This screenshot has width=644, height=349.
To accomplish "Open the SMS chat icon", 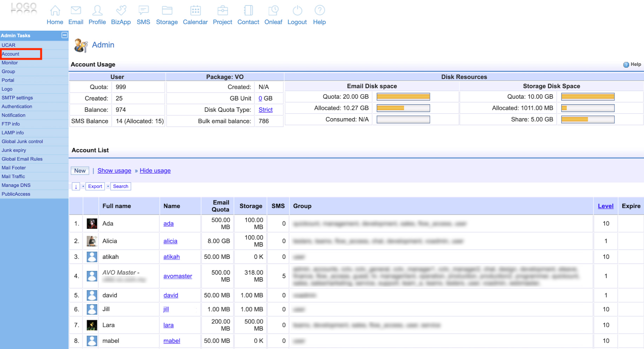I will click(143, 11).
